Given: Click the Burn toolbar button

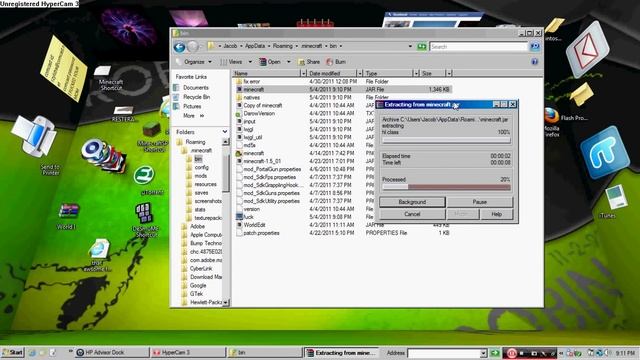Looking at the screenshot, I should pos(336,62).
